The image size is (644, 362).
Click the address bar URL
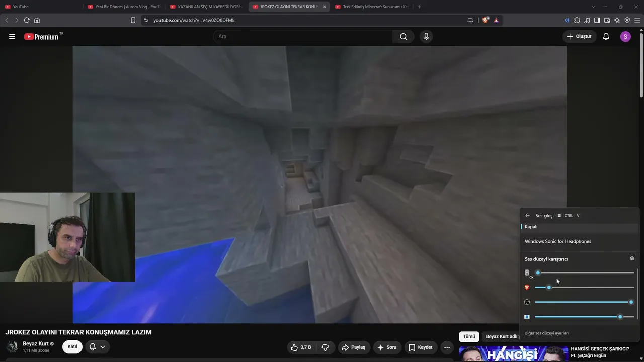pyautogui.click(x=194, y=20)
